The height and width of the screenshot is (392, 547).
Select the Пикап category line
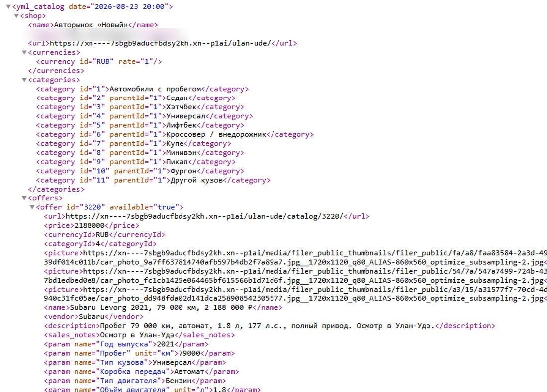pyautogui.click(x=136, y=162)
